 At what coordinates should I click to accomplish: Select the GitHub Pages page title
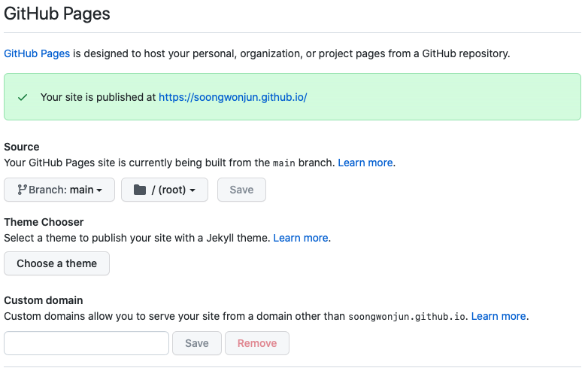tap(57, 14)
